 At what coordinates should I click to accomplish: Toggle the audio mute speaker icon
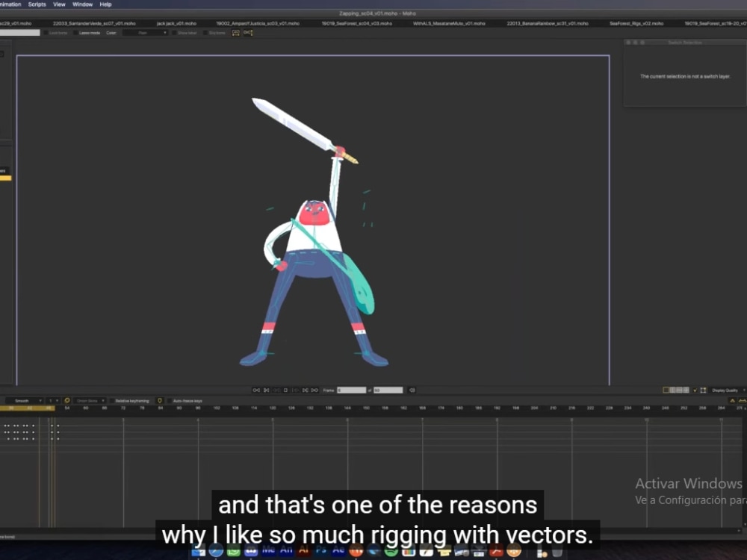click(x=412, y=390)
